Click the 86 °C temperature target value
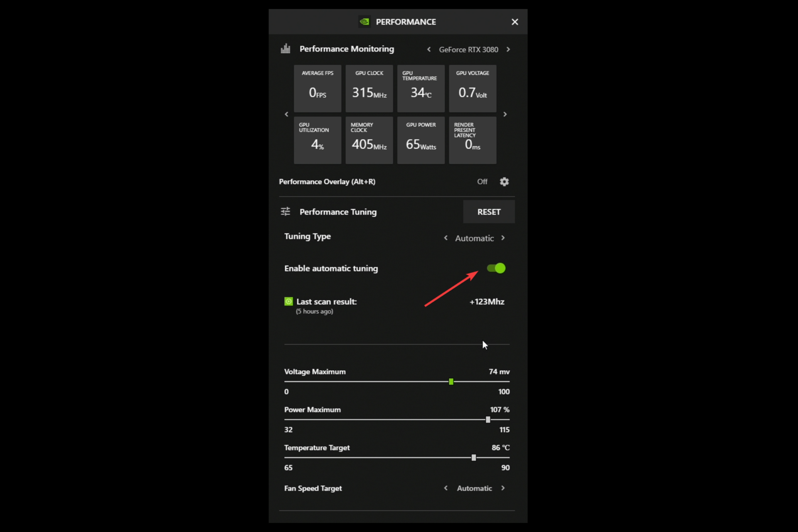Viewport: 798px width, 532px height. tap(500, 448)
